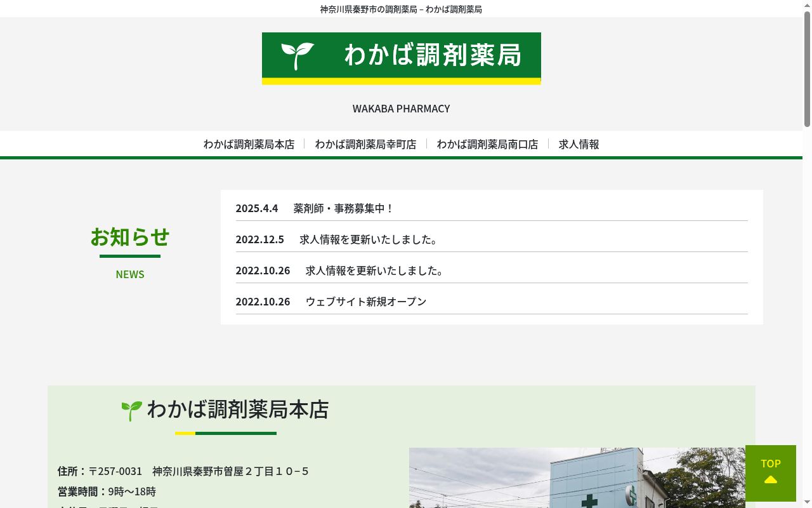Click the date 2025.4.4

coord(257,208)
